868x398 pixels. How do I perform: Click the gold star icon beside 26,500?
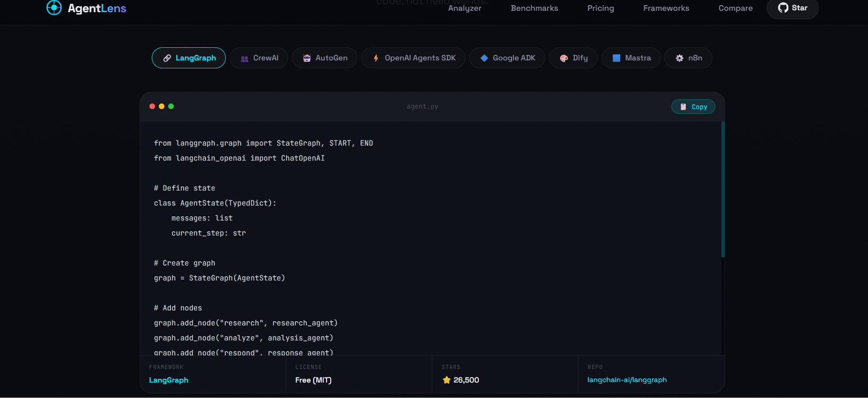click(x=446, y=380)
